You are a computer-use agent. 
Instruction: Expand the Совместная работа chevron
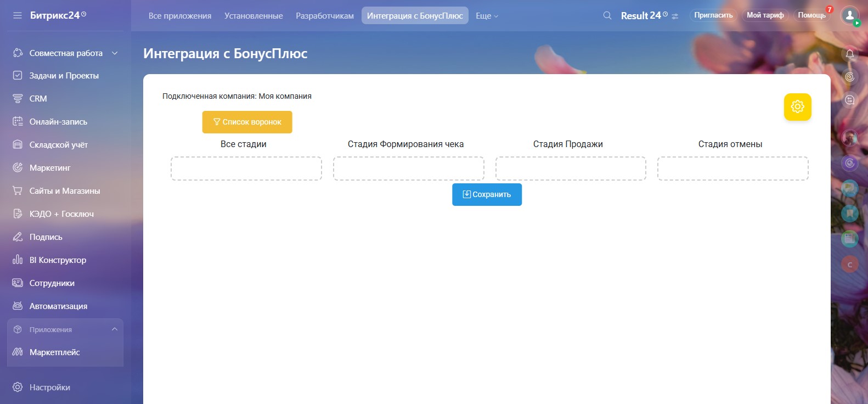[x=115, y=53]
